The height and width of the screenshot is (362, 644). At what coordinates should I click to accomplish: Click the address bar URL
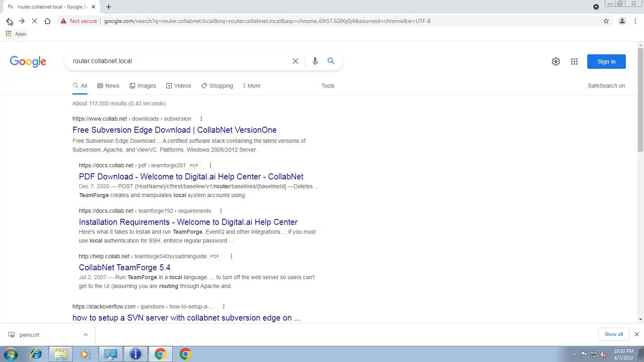[267, 21]
